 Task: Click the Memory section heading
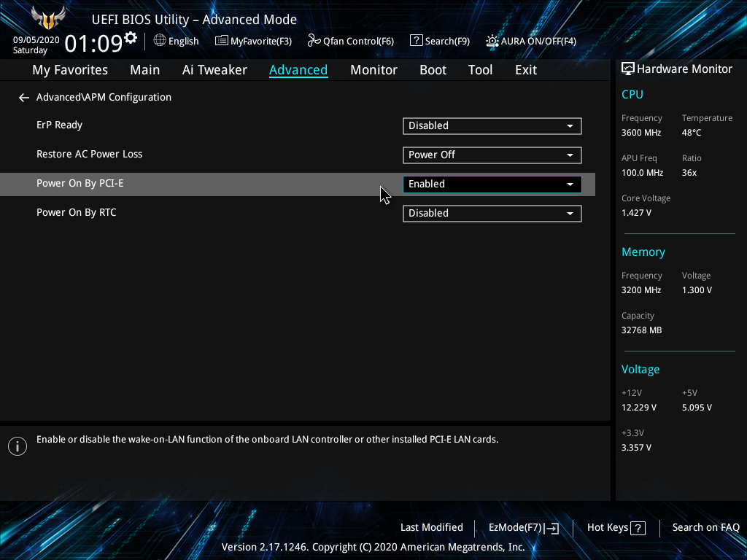tap(643, 252)
